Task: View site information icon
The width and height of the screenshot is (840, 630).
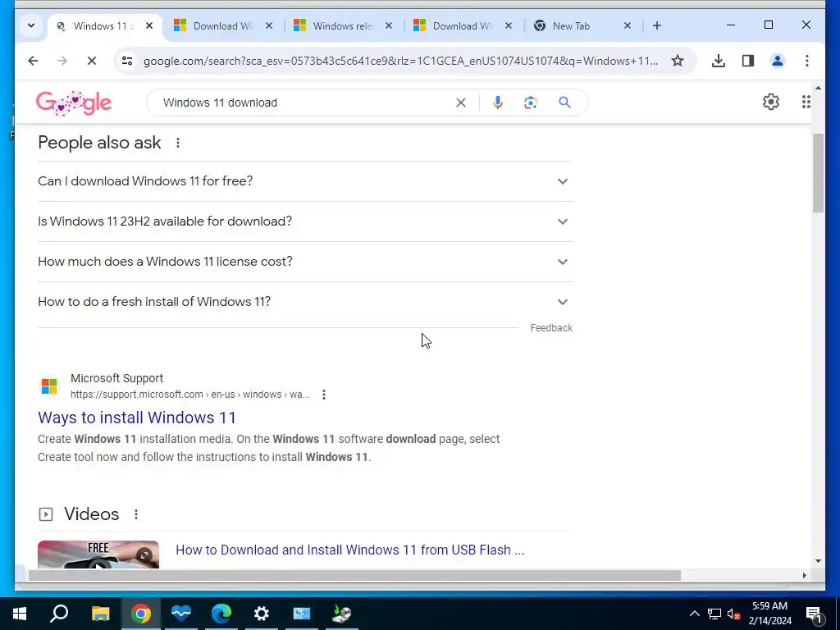Action: pyautogui.click(x=127, y=61)
